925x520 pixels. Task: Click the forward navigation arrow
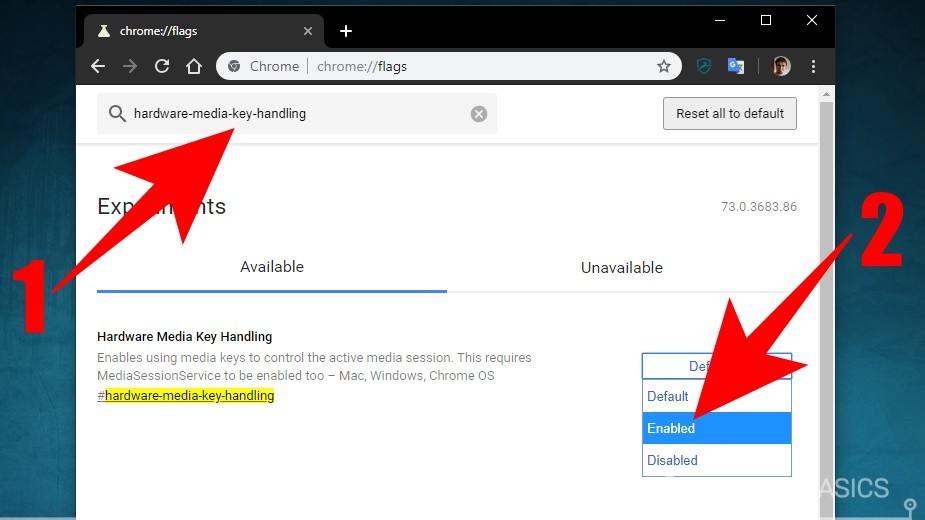pos(130,66)
